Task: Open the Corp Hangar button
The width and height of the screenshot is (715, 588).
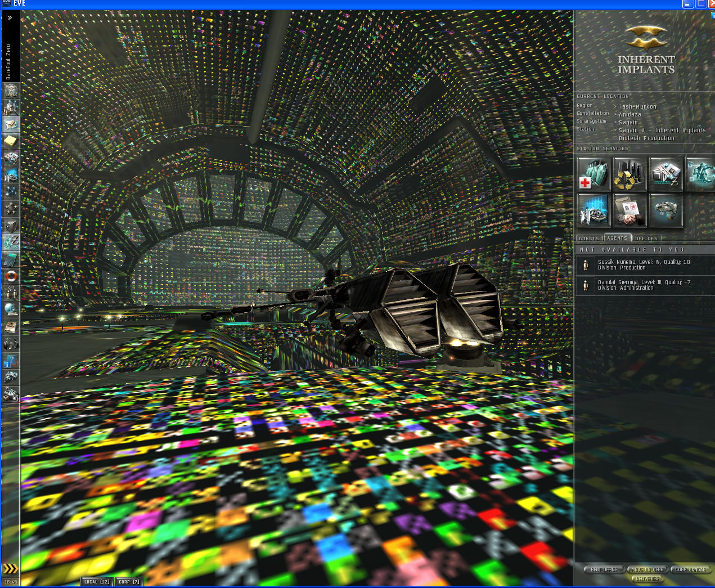Action: [x=690, y=569]
